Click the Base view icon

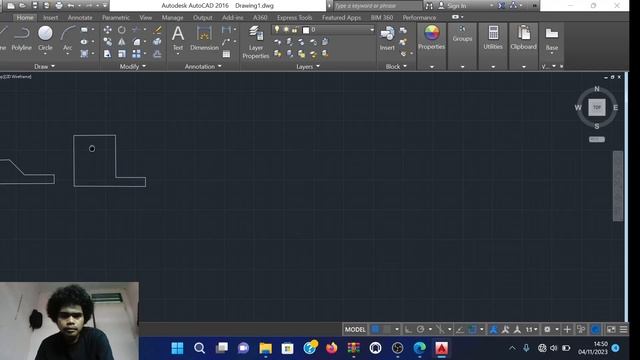[551, 38]
